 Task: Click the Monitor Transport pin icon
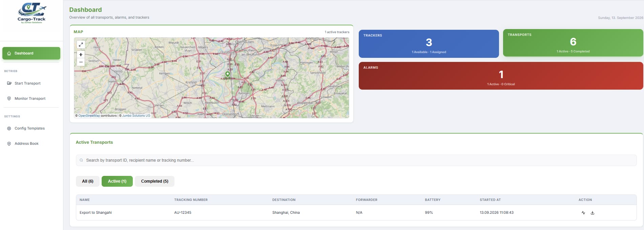(9, 98)
